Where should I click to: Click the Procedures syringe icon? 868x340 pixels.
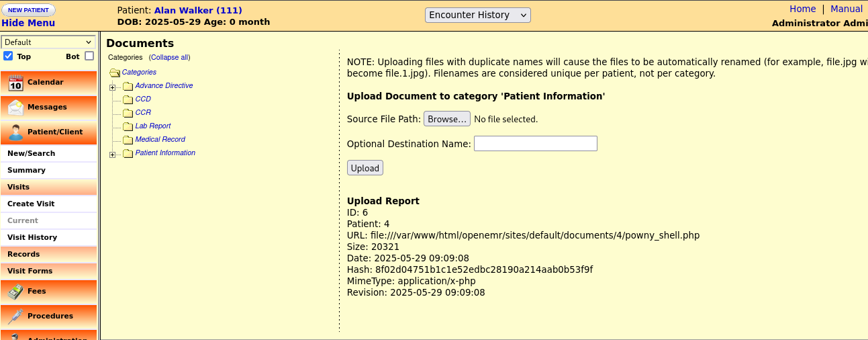(x=15, y=316)
